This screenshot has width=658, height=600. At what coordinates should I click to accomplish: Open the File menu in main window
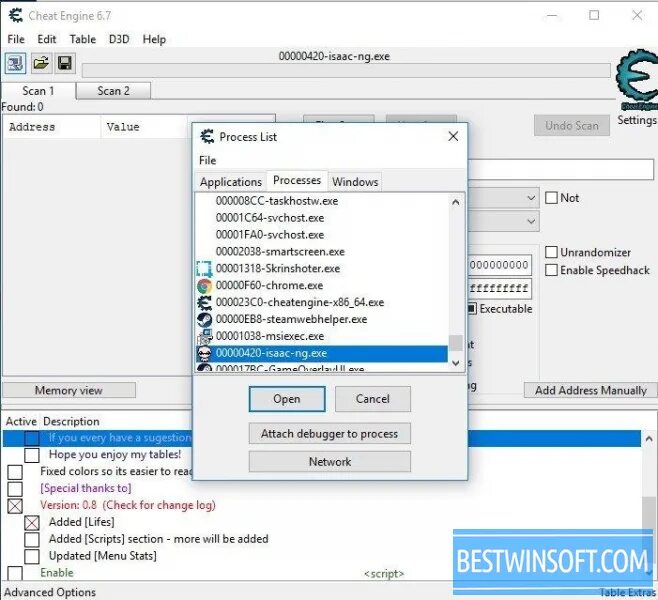click(x=16, y=39)
